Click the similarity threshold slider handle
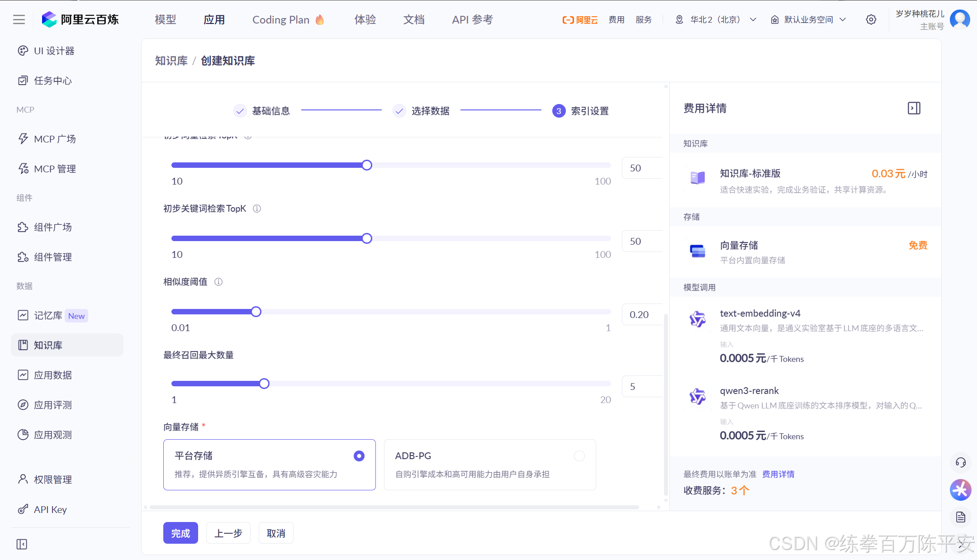Viewport: 977px width, 560px height. coord(256,312)
